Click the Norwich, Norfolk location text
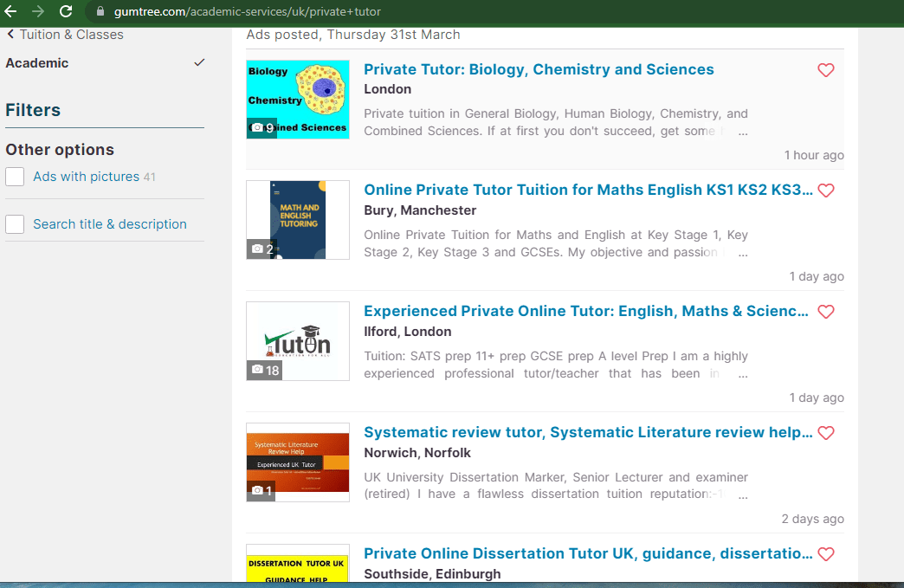Image resolution: width=904 pixels, height=588 pixels. [417, 453]
